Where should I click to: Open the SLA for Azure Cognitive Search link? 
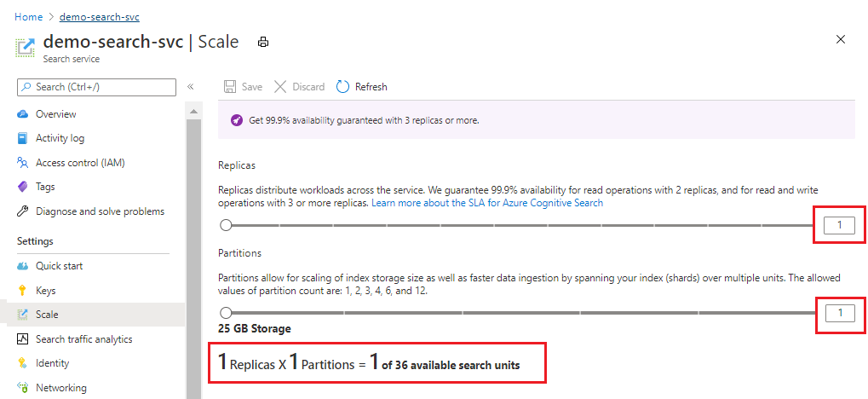486,204
